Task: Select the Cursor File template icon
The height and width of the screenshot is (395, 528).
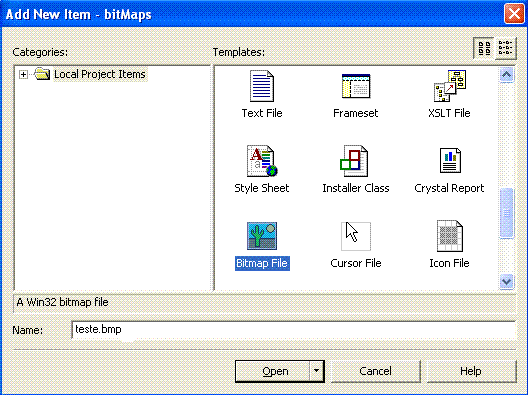Action: coord(356,236)
